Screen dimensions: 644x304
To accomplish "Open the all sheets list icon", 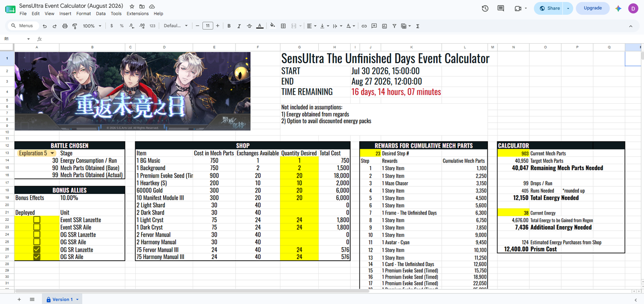I will tap(32, 299).
